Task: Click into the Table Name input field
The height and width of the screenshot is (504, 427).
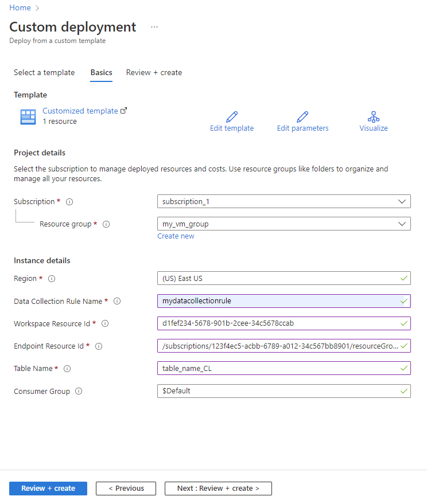Action: [x=284, y=368]
